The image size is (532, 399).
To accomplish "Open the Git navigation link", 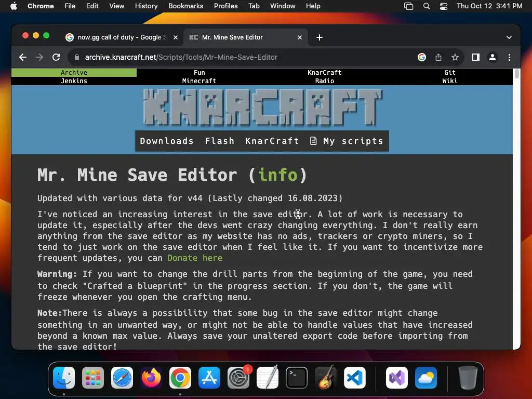I will tap(449, 72).
